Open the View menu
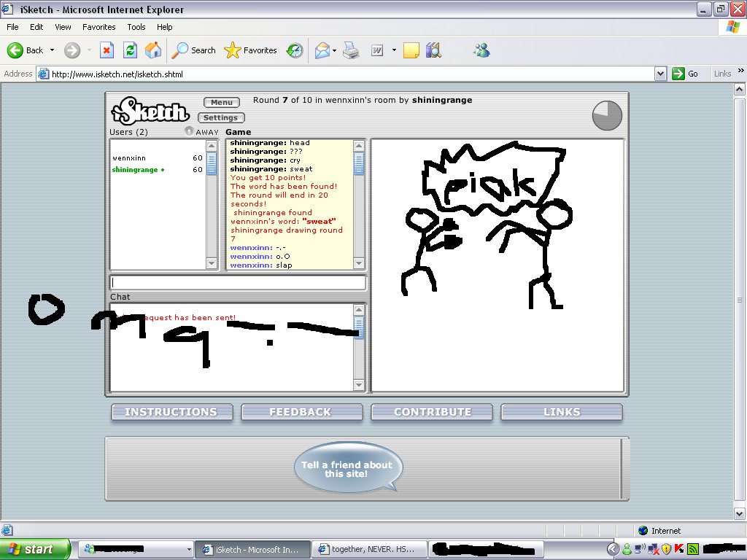This screenshot has height=560, width=747. tap(63, 27)
